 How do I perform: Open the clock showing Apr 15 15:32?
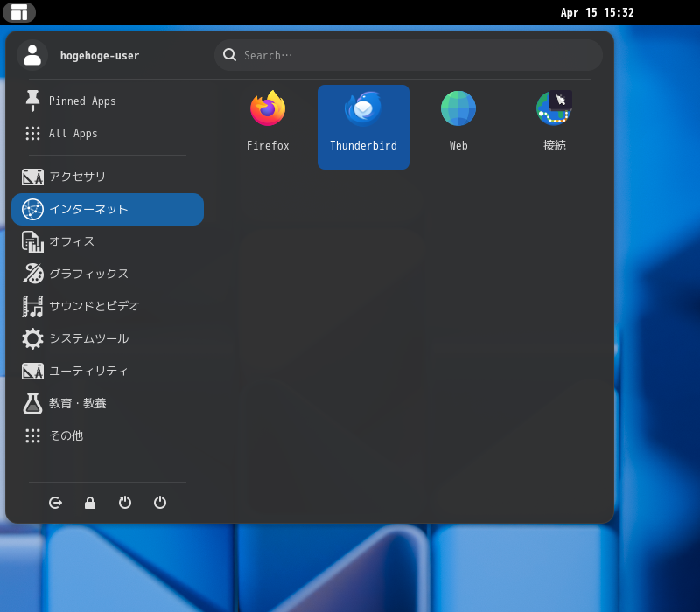pyautogui.click(x=597, y=12)
